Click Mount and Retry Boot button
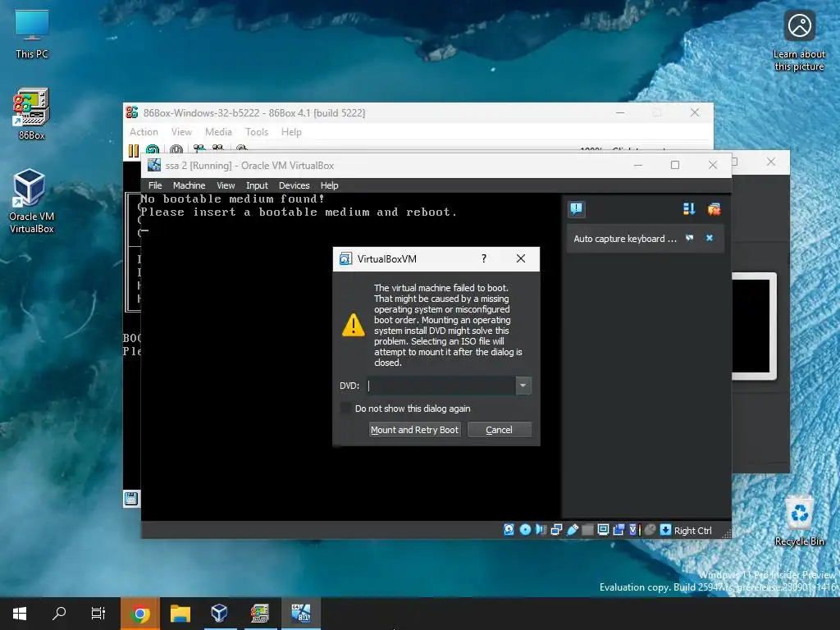Viewport: 840px width, 630px height. pyautogui.click(x=414, y=430)
